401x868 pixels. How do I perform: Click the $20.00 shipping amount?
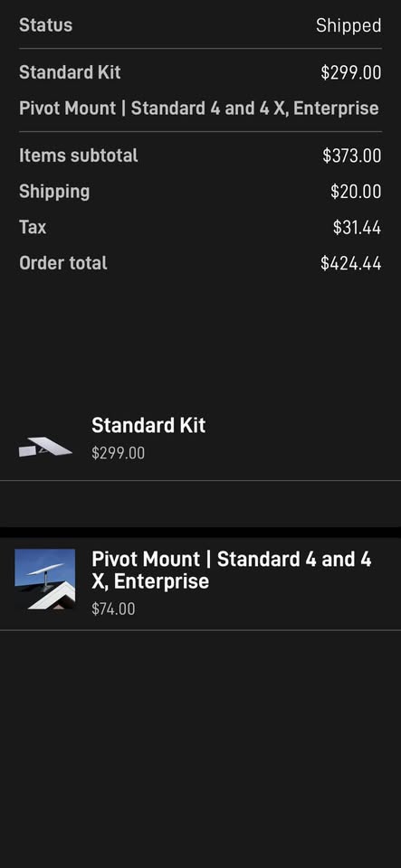pyautogui.click(x=356, y=192)
